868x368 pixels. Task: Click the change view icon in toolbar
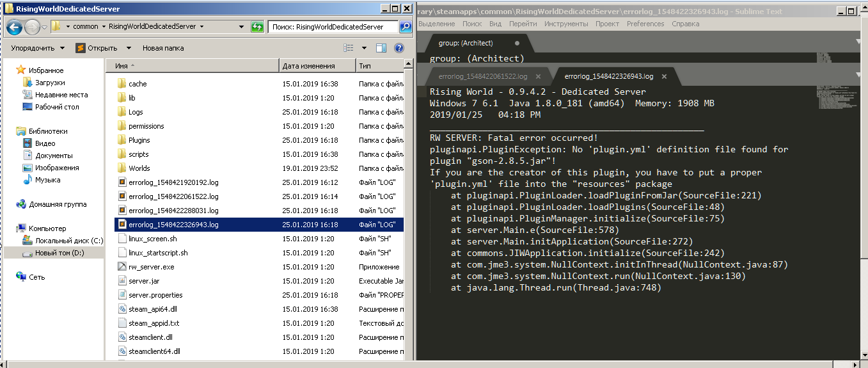click(x=349, y=48)
